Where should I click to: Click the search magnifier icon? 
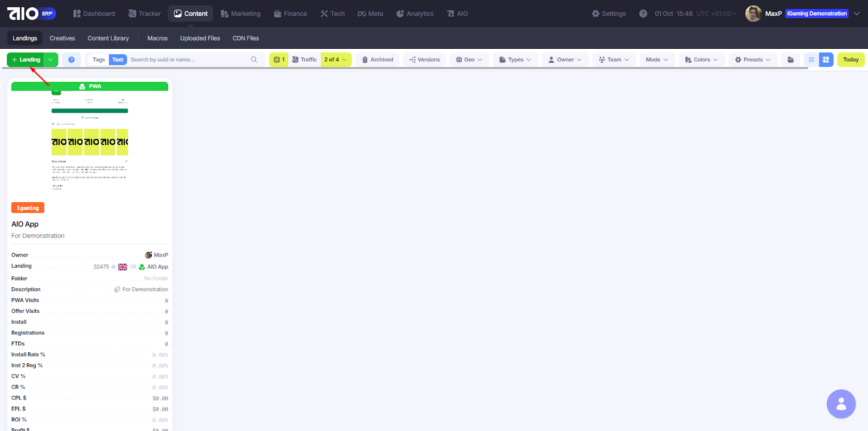[254, 60]
